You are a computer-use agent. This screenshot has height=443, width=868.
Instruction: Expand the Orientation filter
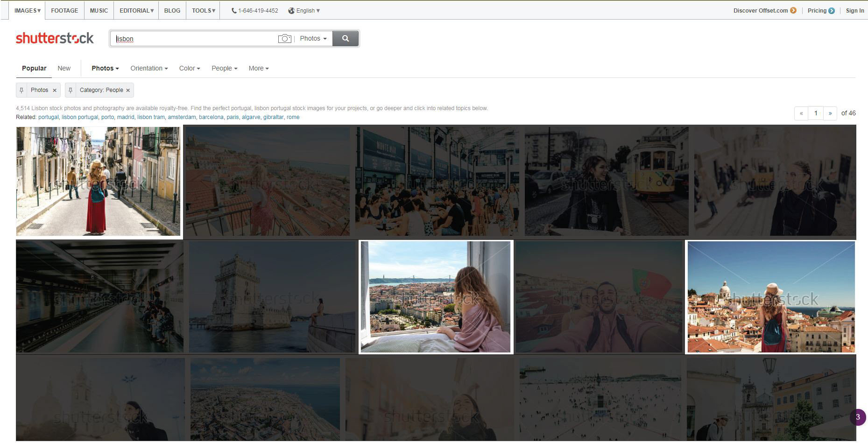click(149, 68)
